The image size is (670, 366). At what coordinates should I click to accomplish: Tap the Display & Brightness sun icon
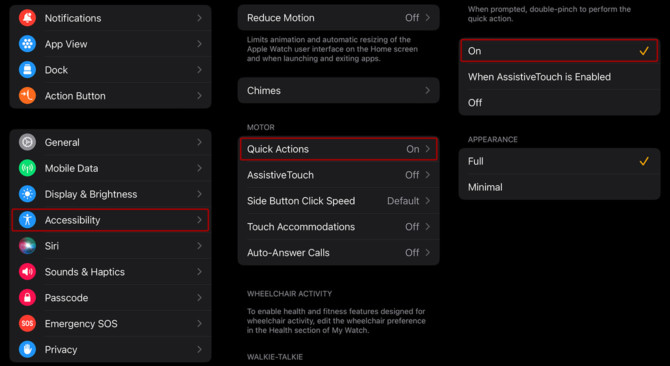pyautogui.click(x=27, y=194)
